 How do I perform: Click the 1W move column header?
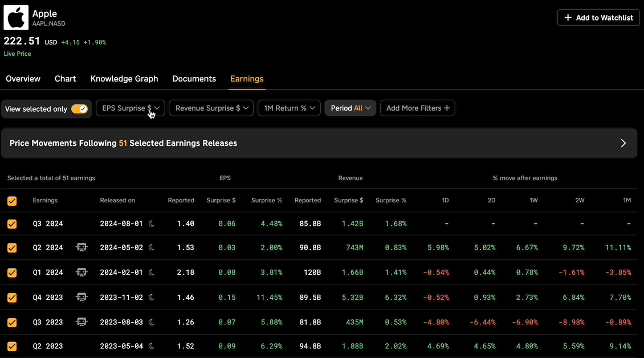pos(533,201)
